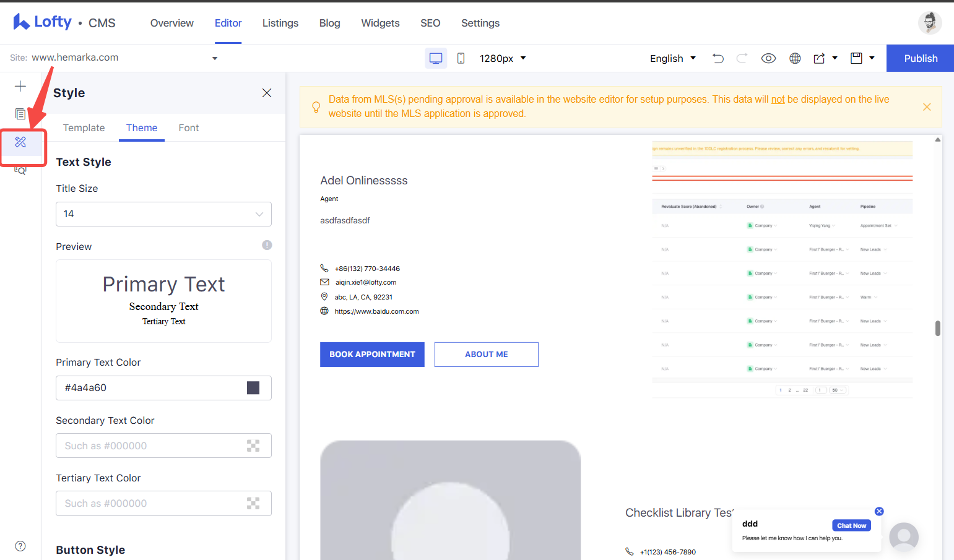
Task: Click the location pin icon beside abc, LA
Action: click(324, 296)
